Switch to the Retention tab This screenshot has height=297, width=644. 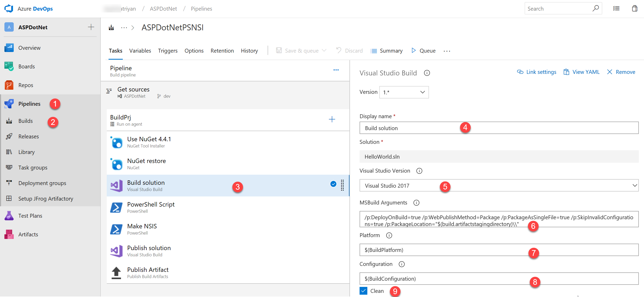point(222,51)
